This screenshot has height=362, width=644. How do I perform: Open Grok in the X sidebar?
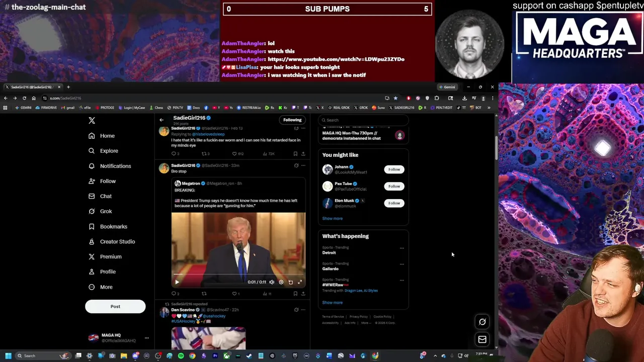[x=100, y=211]
